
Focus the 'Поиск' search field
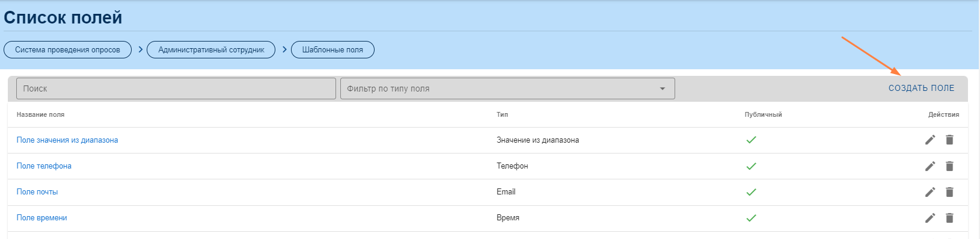(x=176, y=88)
